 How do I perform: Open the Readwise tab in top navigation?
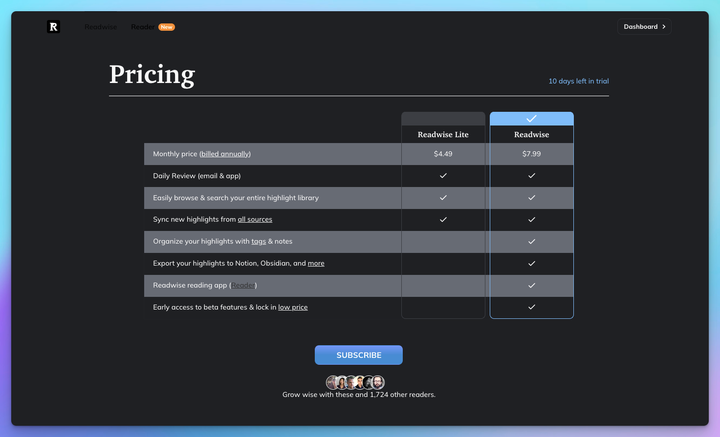pyautogui.click(x=101, y=27)
